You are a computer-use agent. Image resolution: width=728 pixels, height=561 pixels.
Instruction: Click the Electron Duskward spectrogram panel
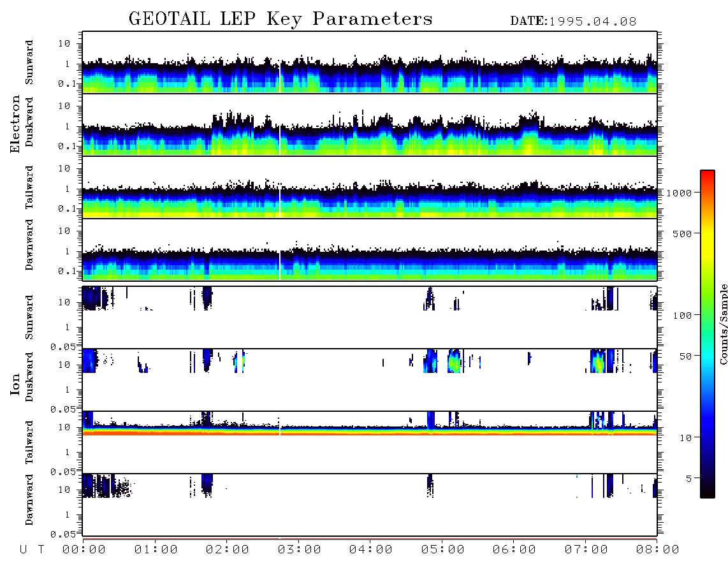(370, 124)
